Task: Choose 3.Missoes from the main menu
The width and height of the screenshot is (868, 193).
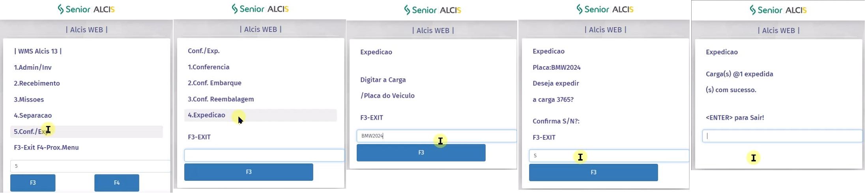Action: 29,100
